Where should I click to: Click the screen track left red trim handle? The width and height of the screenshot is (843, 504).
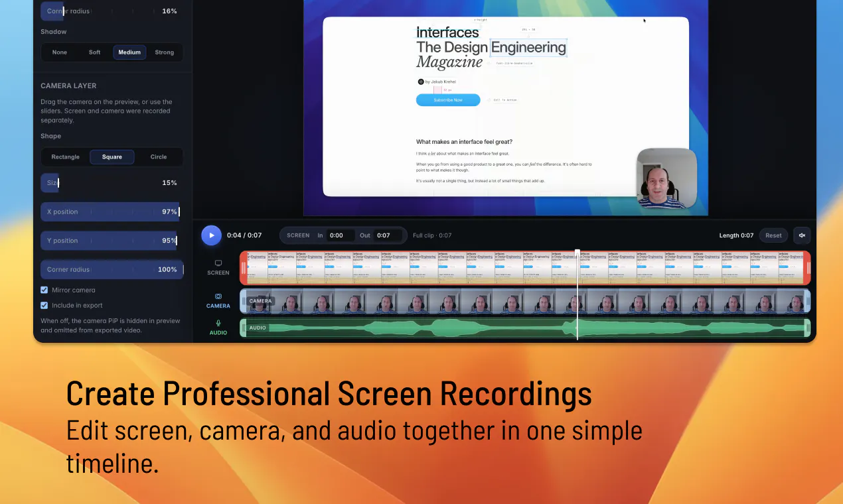coord(244,268)
